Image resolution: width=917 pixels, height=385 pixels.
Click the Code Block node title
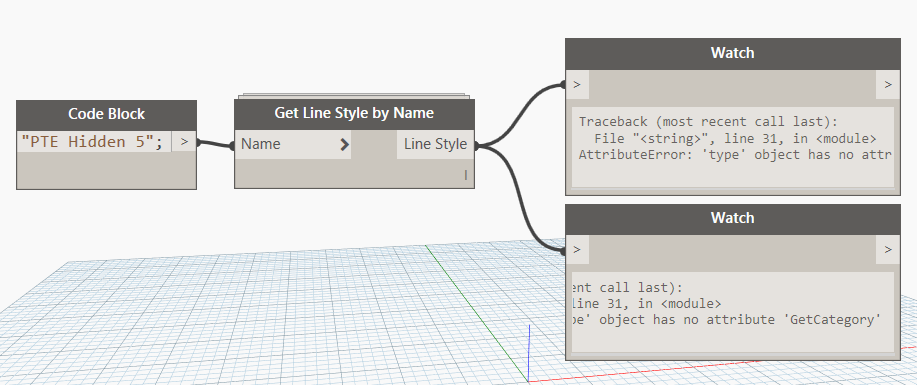[106, 114]
